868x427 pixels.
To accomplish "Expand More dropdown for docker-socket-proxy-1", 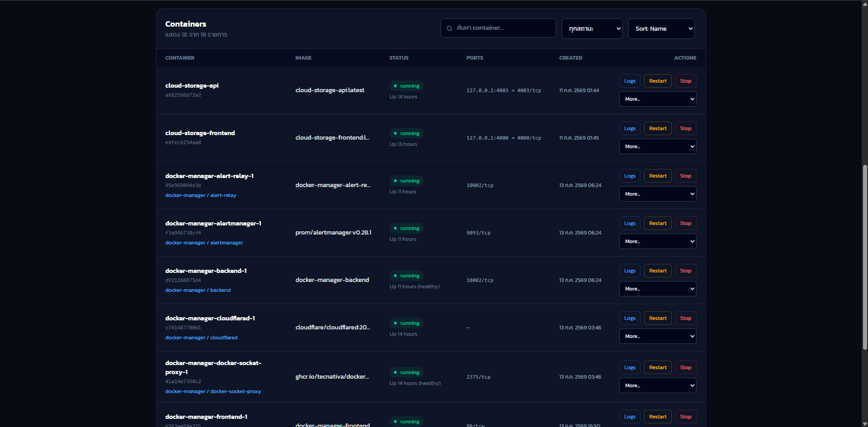I will pyautogui.click(x=658, y=385).
